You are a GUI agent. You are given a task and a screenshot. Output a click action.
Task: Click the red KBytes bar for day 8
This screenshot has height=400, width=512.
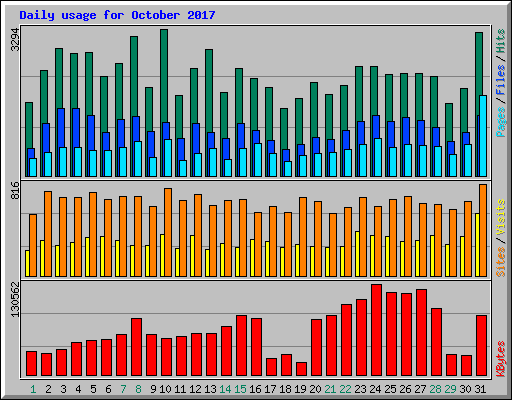point(136,347)
